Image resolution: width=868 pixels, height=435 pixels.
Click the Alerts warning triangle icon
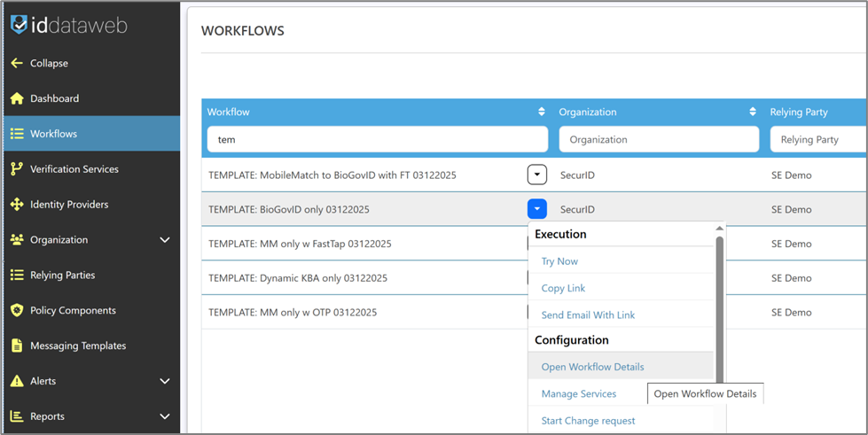tap(17, 381)
